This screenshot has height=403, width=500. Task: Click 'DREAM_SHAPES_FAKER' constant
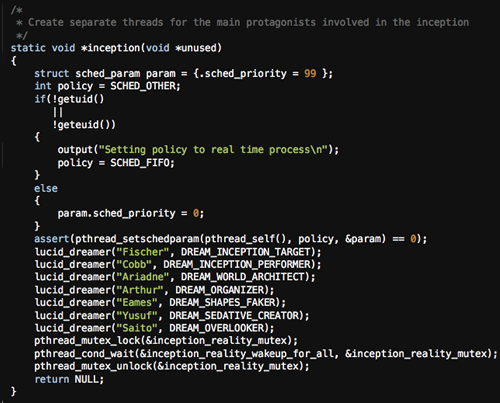coord(223,303)
